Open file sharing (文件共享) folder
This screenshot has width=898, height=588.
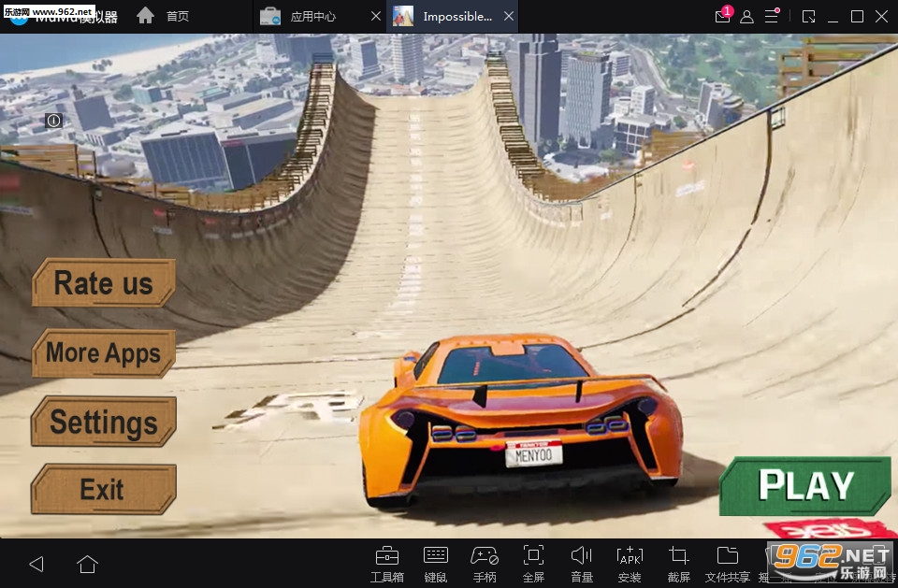click(x=729, y=561)
